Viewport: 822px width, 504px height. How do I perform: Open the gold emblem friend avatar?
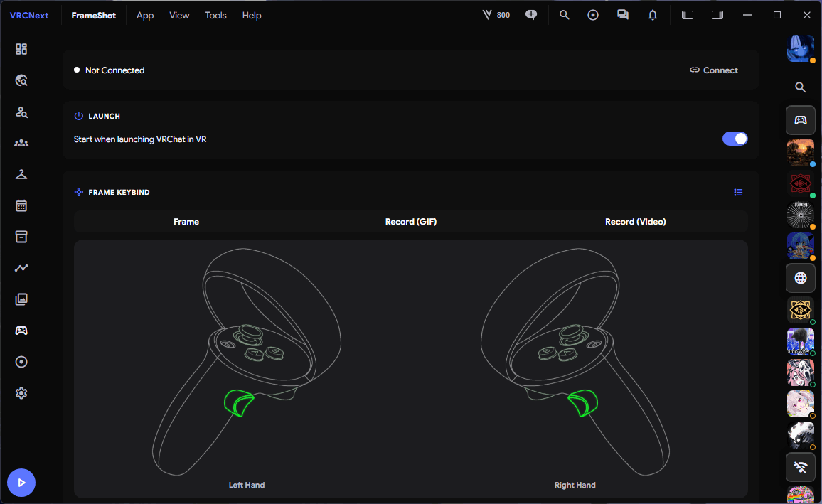(x=801, y=310)
